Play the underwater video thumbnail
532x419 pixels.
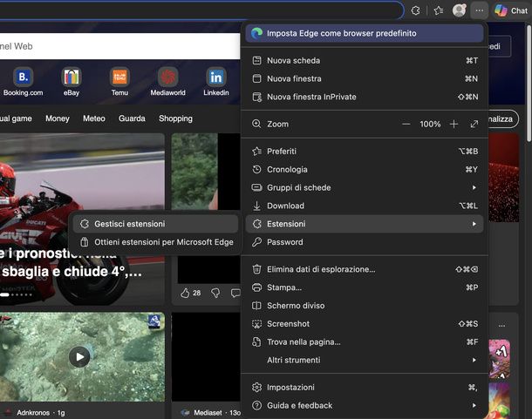(x=79, y=356)
